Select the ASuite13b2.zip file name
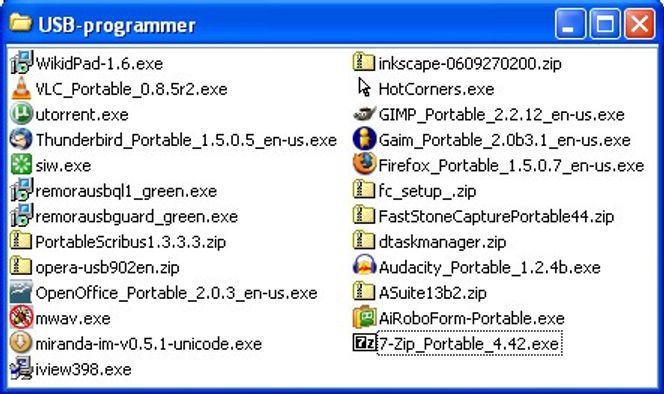664x394 pixels. point(432,293)
